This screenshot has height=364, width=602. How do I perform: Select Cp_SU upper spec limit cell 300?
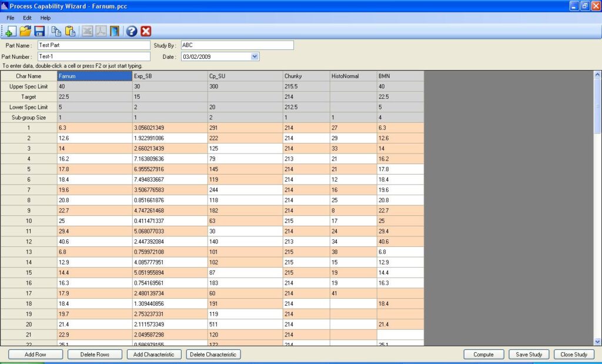click(x=245, y=86)
